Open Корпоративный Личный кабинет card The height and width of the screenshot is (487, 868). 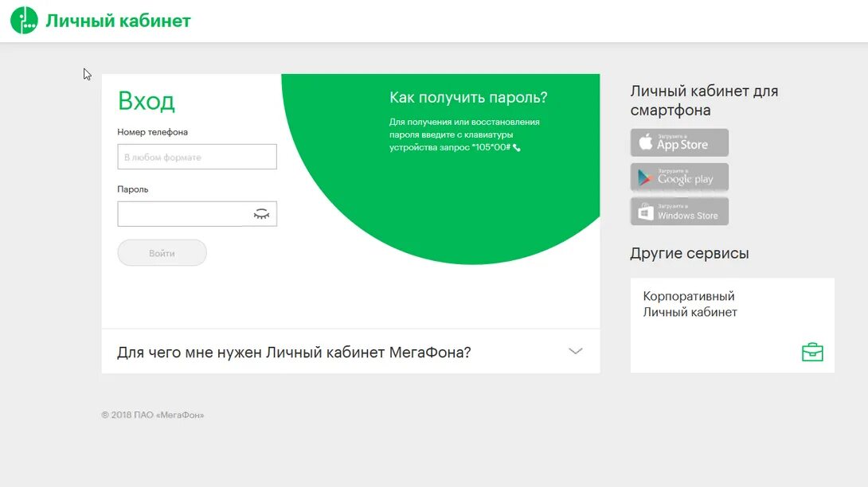[733, 325]
